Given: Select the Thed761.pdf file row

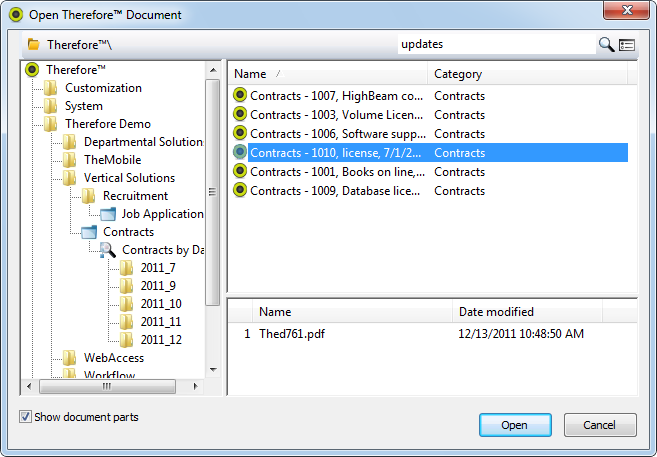Looking at the screenshot, I should pyautogui.click(x=290, y=334).
